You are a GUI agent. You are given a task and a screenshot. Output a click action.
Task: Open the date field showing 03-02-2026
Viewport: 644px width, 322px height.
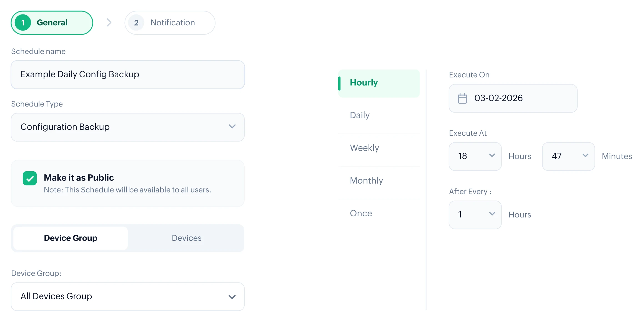pyautogui.click(x=513, y=98)
